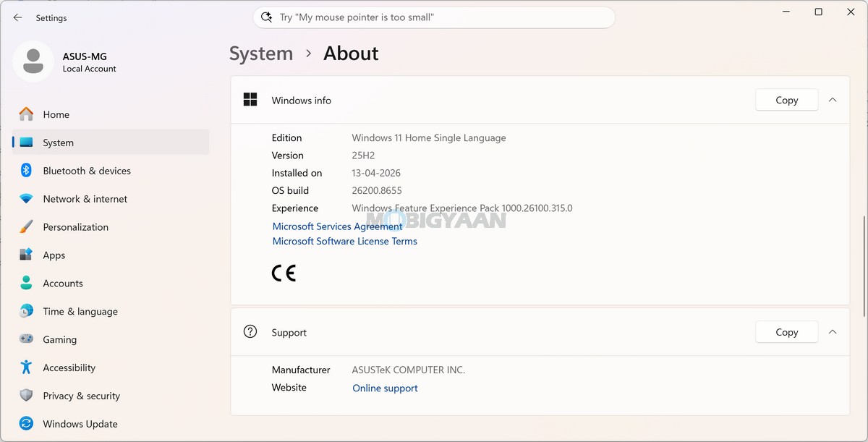The width and height of the screenshot is (868, 442).
Task: Go to Time & language
Action: click(111, 311)
